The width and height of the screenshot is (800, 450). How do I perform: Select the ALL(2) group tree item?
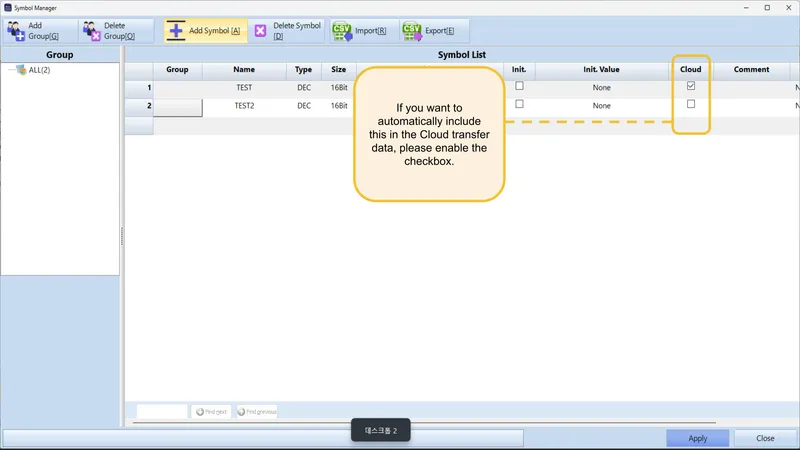pyautogui.click(x=39, y=70)
